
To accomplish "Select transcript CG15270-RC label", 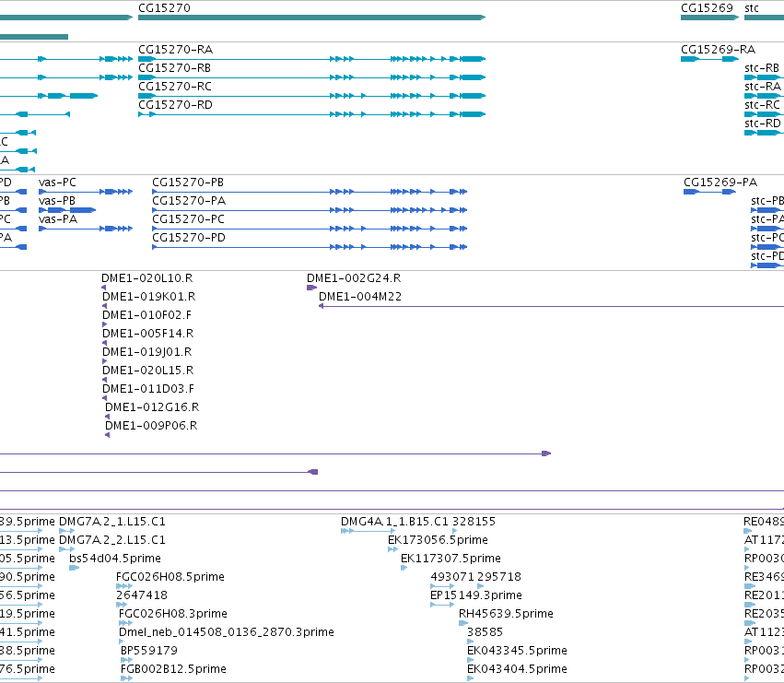I will tap(175, 86).
